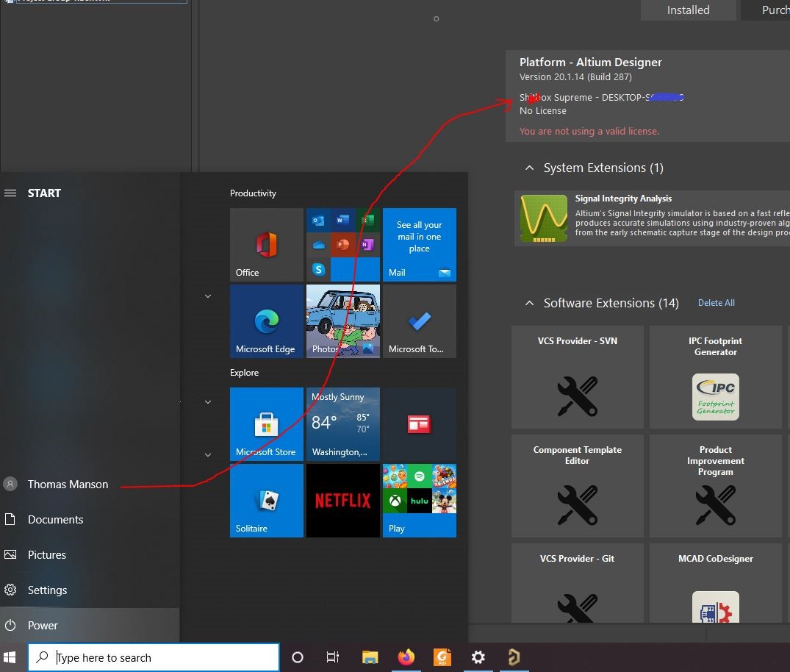Switch to the Installed tab

click(x=689, y=10)
